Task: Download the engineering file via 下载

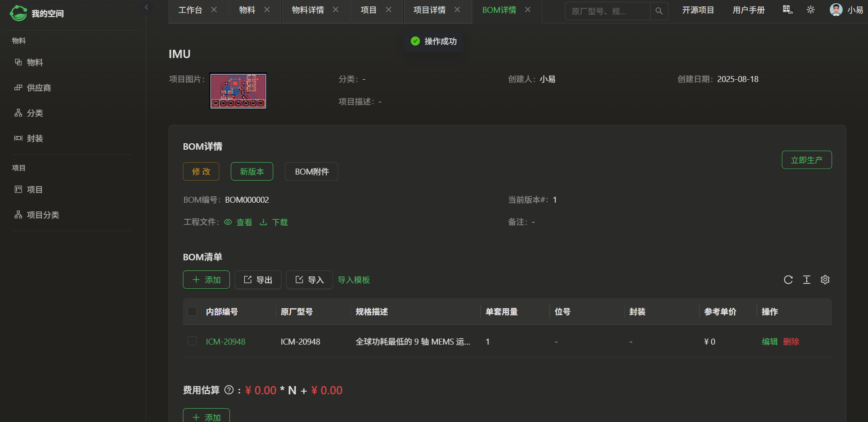Action: 274,222
